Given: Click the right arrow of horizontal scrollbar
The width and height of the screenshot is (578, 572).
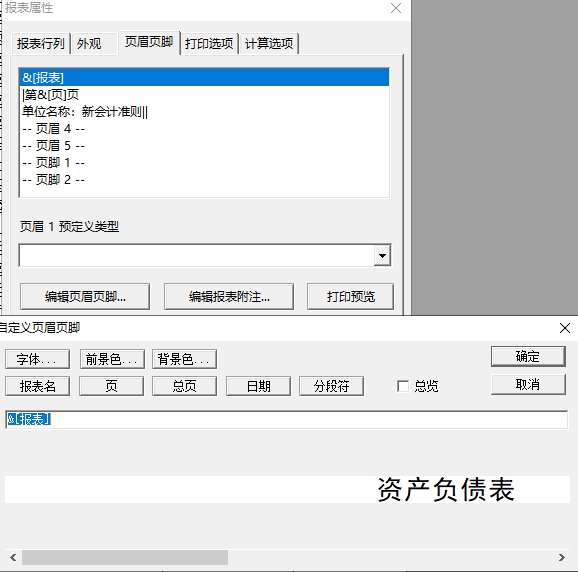Looking at the screenshot, I should pos(562,557).
